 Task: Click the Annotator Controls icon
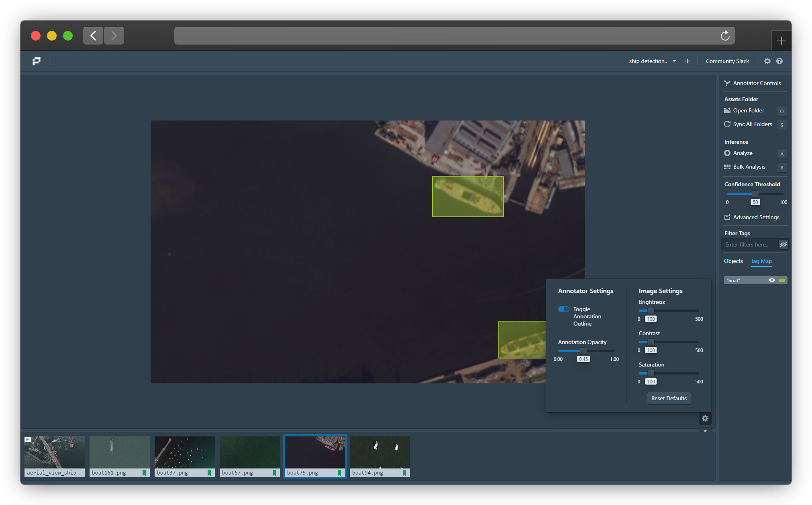727,83
